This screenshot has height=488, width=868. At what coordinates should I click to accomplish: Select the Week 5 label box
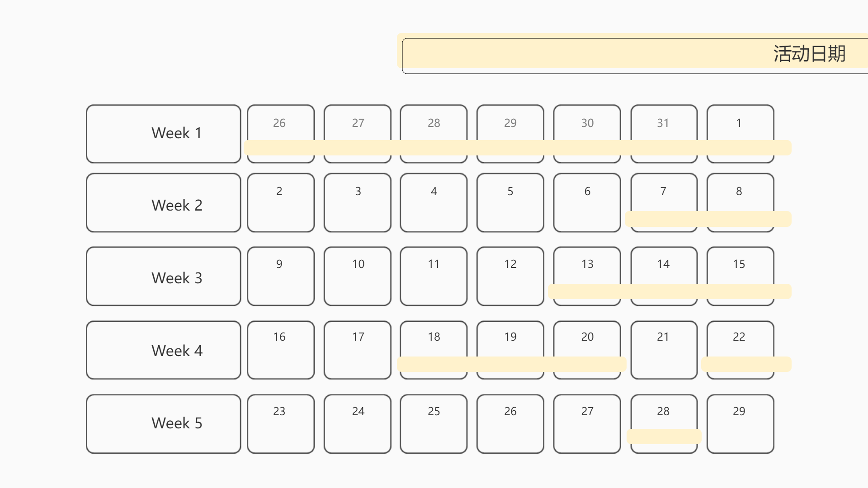(163, 424)
